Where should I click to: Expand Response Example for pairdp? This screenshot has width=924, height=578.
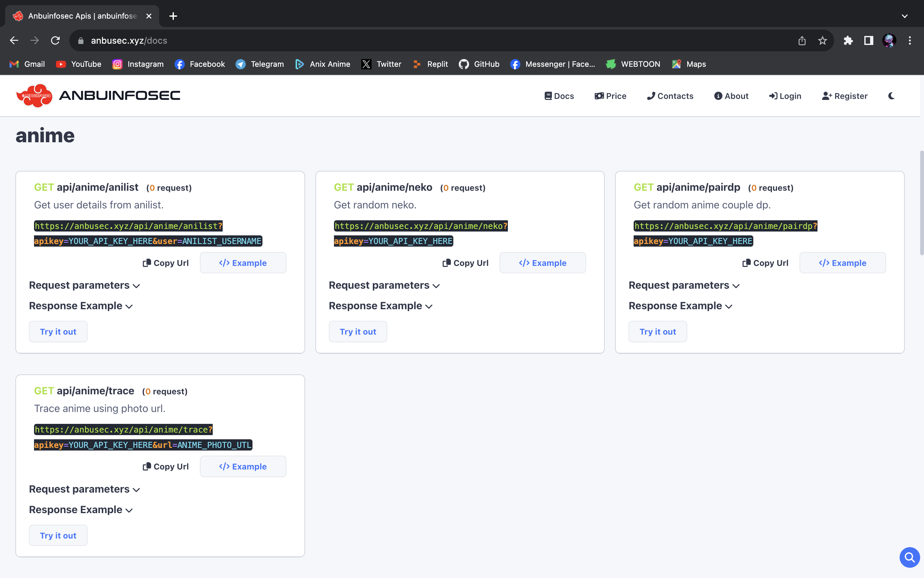[x=680, y=306]
